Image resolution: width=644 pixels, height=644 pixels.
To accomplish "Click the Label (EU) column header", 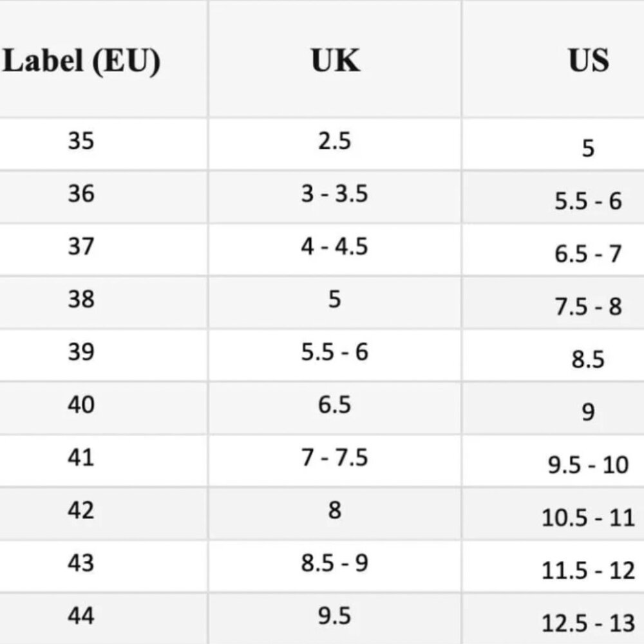I will point(104,59).
